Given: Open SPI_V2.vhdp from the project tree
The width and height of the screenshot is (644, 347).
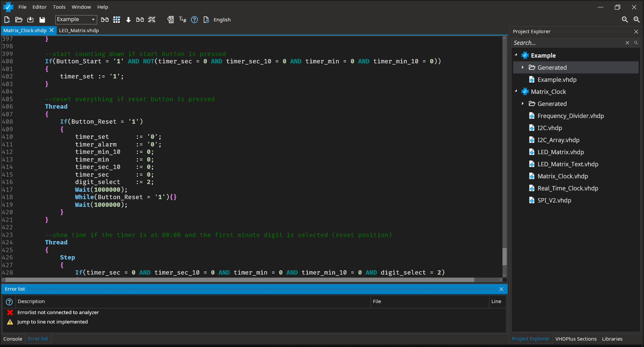Looking at the screenshot, I should (554, 200).
